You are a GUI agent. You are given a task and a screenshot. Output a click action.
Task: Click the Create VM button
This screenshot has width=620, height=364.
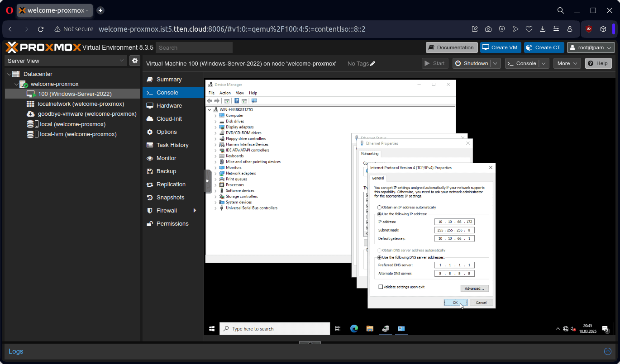pos(500,47)
